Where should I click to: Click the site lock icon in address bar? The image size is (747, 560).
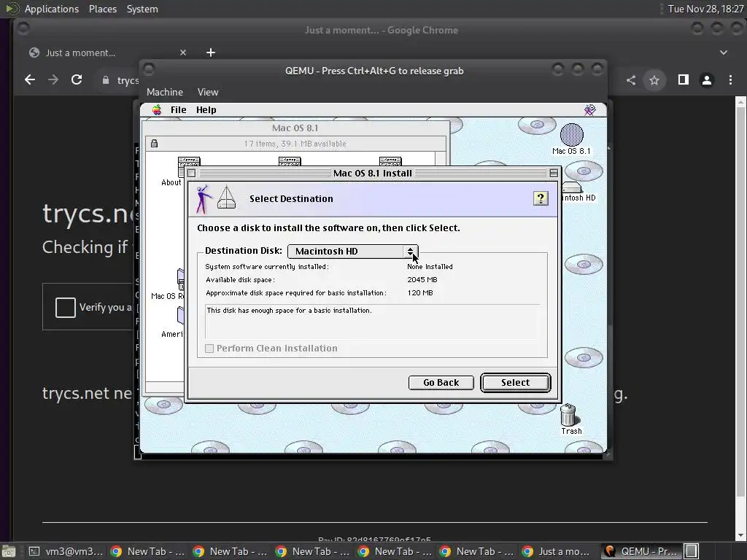tap(106, 80)
